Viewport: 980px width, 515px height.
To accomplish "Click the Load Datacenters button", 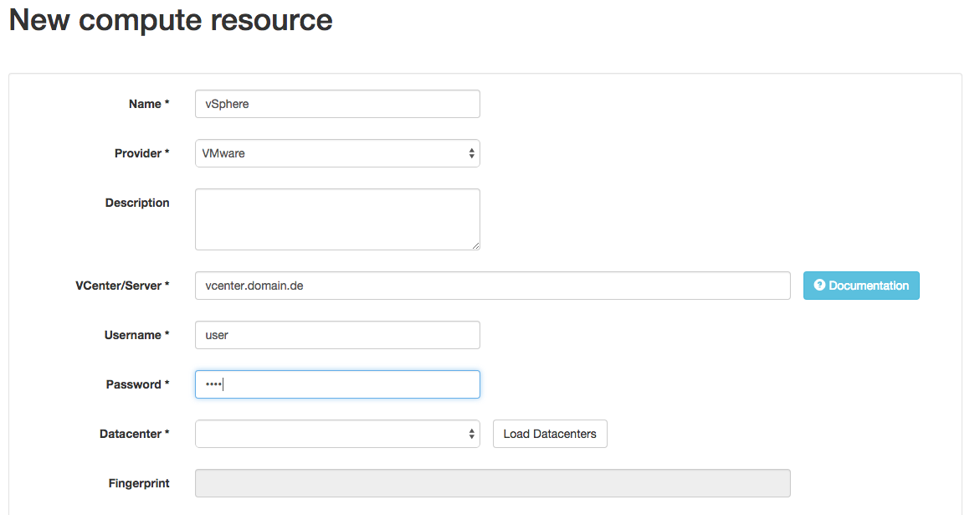I will pyautogui.click(x=550, y=434).
